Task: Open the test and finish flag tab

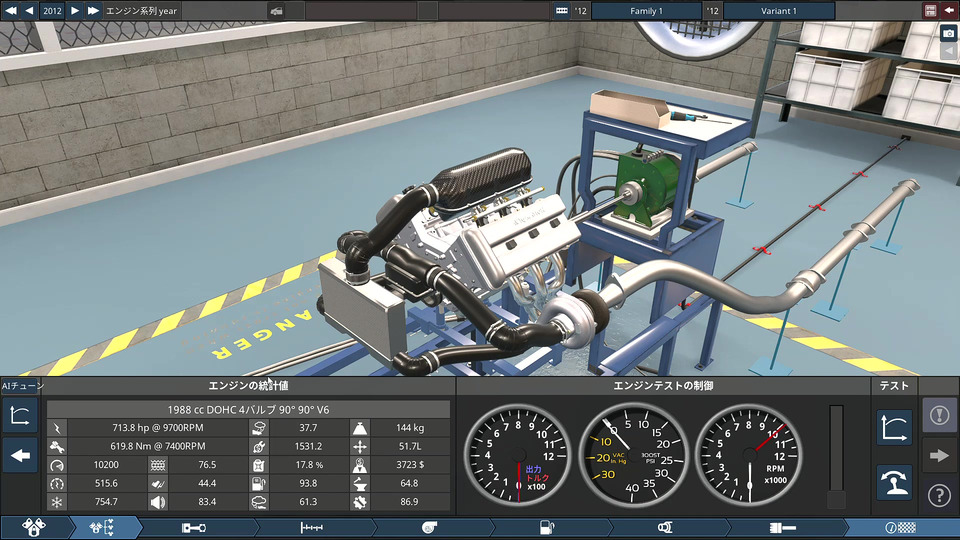Action: coord(899,527)
